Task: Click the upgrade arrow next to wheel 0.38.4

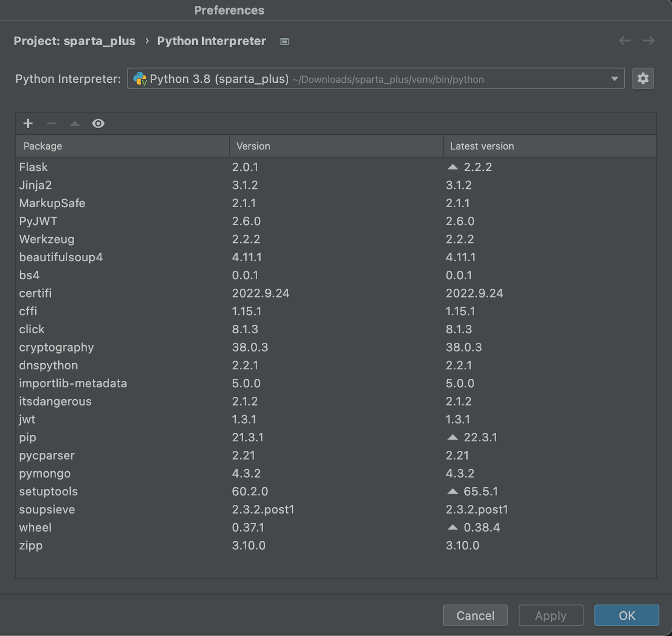Action: (453, 527)
